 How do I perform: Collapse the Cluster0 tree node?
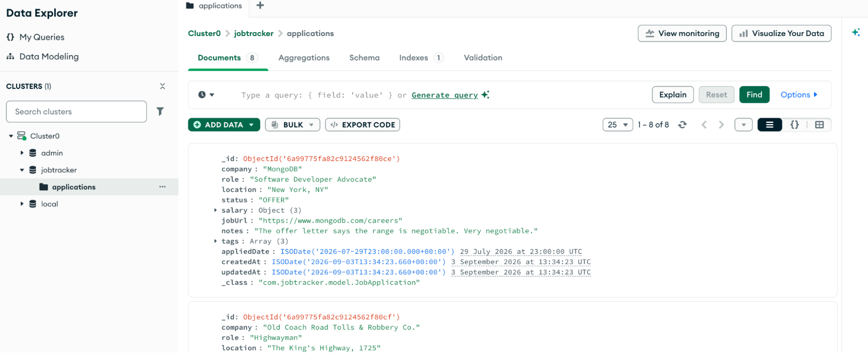11,136
